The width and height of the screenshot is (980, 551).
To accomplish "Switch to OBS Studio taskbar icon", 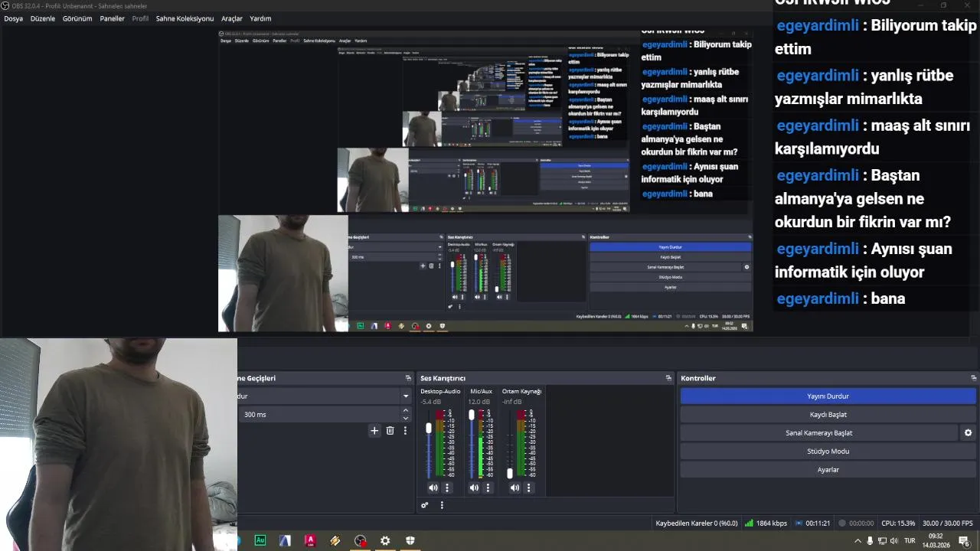I will [361, 540].
